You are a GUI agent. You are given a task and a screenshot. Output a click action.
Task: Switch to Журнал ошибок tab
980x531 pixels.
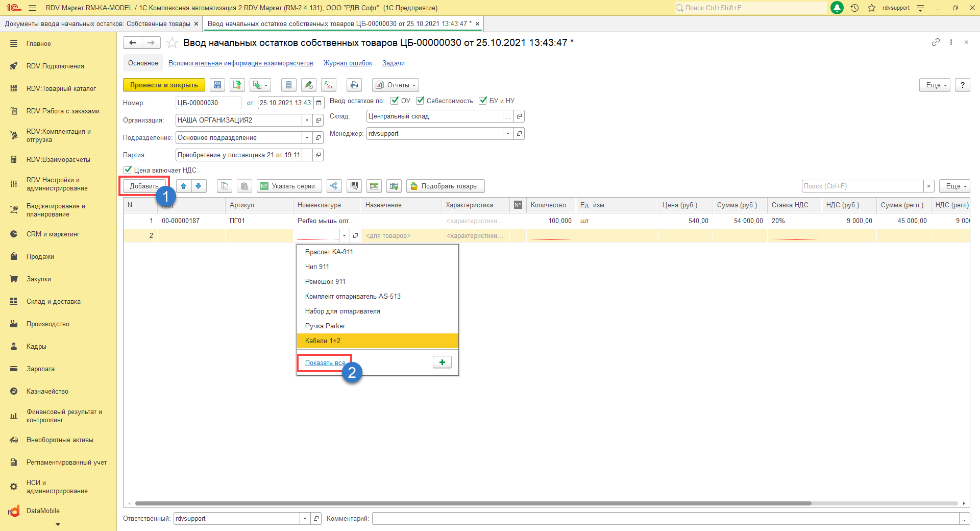tap(348, 63)
